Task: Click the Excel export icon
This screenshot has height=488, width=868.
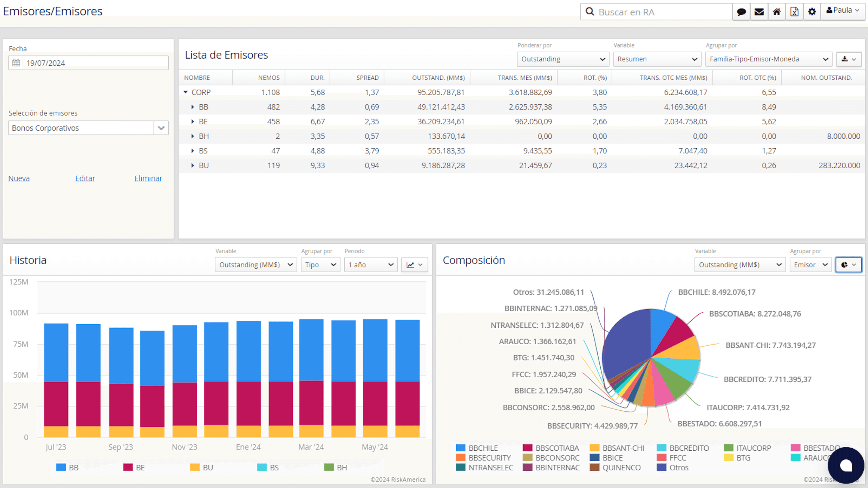Action: pos(794,12)
